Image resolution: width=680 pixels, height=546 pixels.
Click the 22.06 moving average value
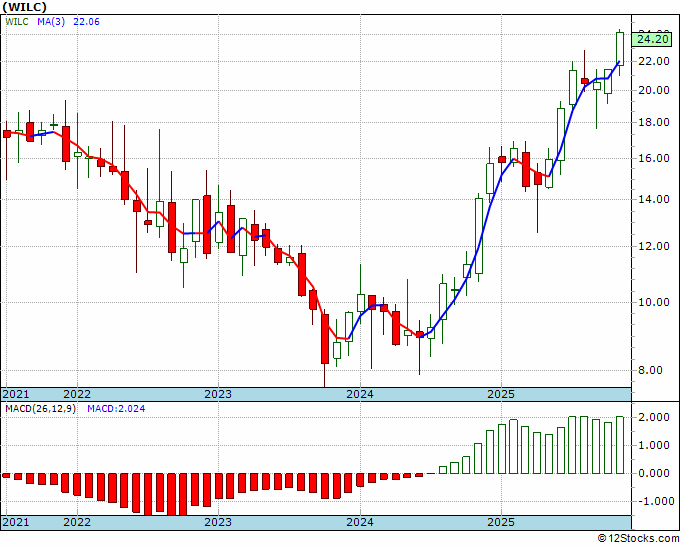point(87,21)
